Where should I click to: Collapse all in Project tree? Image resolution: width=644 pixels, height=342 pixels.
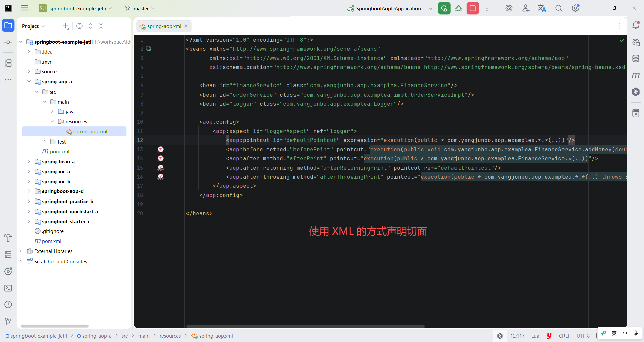coord(101,26)
